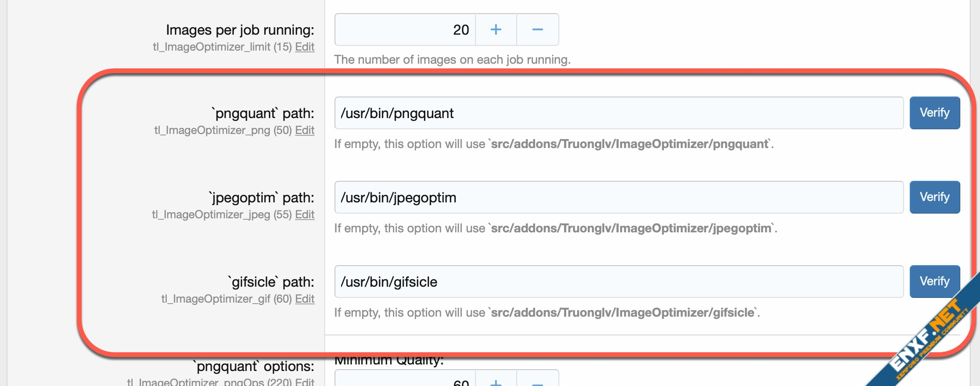This screenshot has width=980, height=386.
Task: Decrease images per job with minus button
Action: coord(537,30)
